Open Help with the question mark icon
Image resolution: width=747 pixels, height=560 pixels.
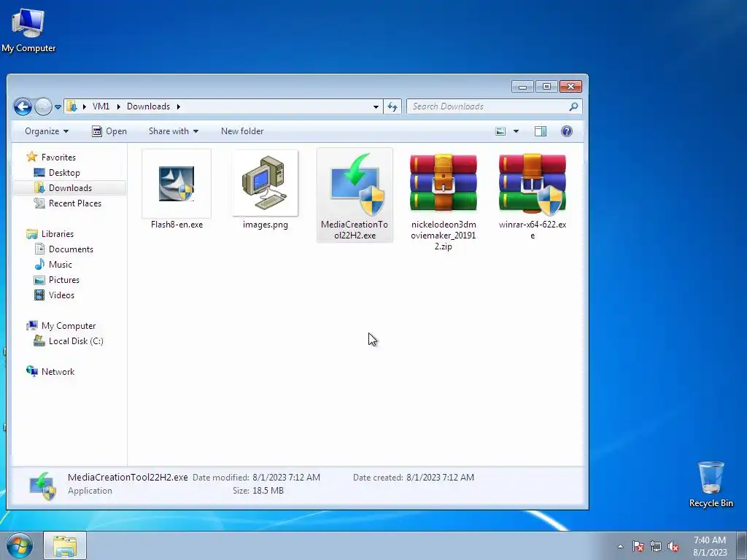(x=566, y=131)
